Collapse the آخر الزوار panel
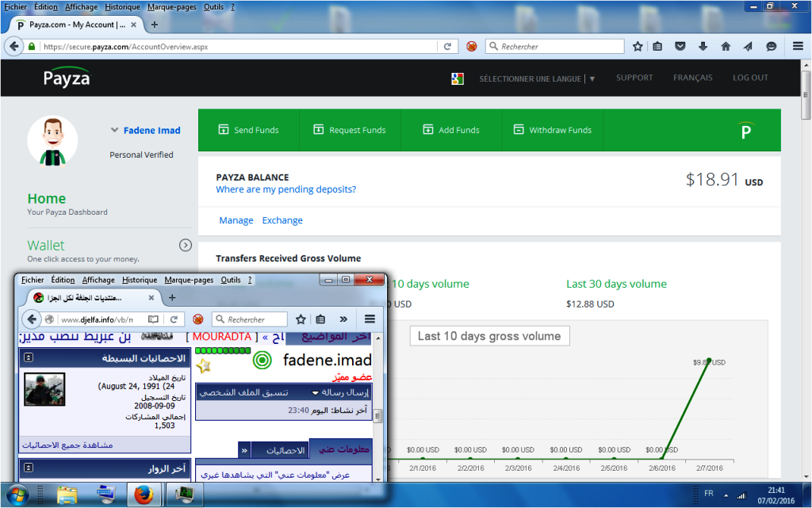Image resolution: width=812 pixels, height=508 pixels. click(29, 468)
